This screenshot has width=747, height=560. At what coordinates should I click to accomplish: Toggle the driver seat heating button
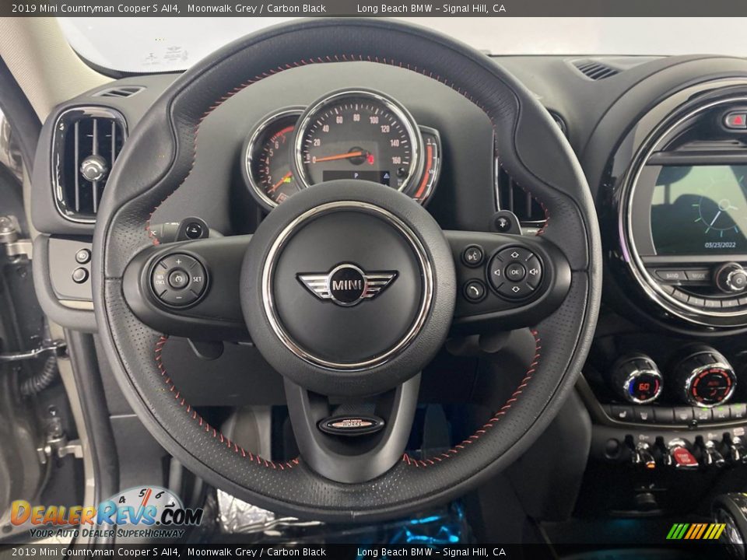tap(622, 415)
